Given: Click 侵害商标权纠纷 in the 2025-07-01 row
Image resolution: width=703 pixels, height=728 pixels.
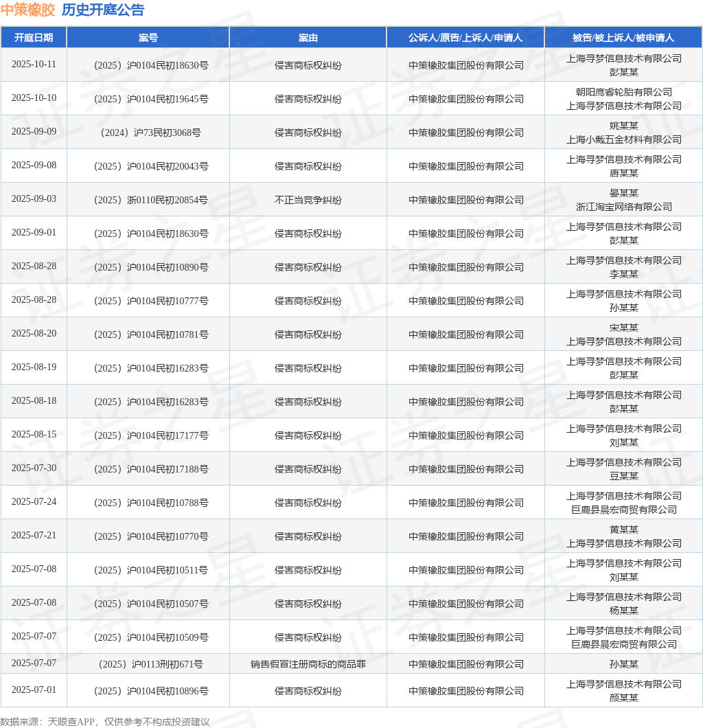Looking at the screenshot, I should tap(308, 692).
